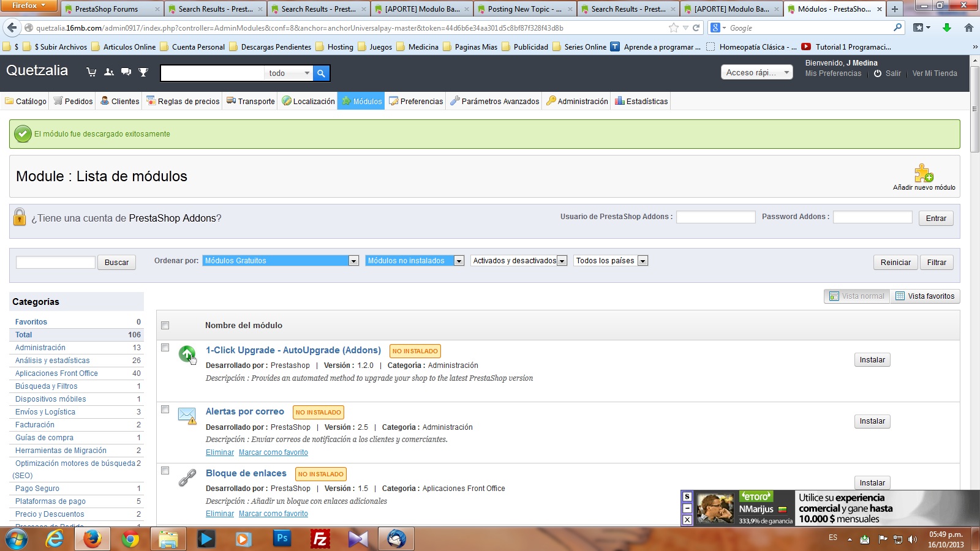The width and height of the screenshot is (980, 551).
Task: Click the blue magnifier search button
Action: coord(321,73)
